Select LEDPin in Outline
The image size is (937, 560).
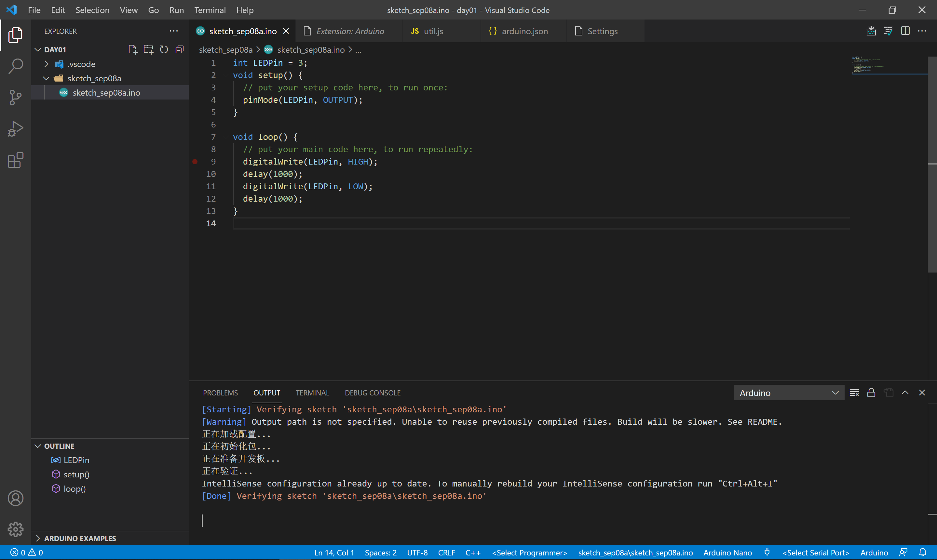(x=110, y=460)
